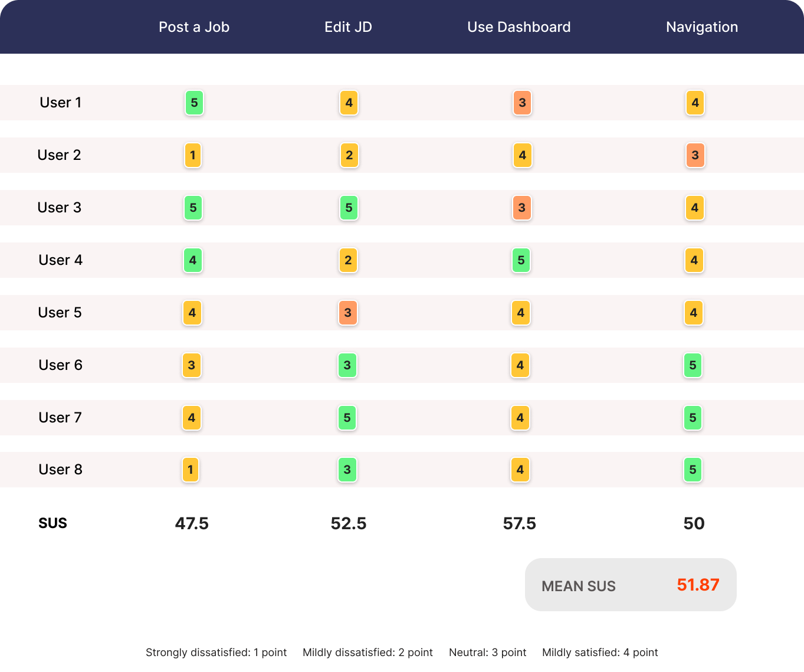Click User 7's Navigation score 5
Screen dimensions: 804x672
(693, 418)
